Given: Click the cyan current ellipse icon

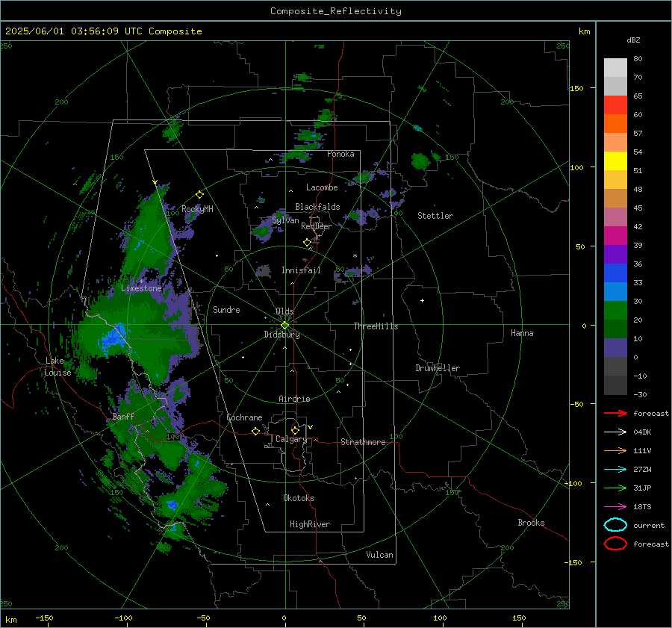Looking at the screenshot, I should (x=615, y=525).
